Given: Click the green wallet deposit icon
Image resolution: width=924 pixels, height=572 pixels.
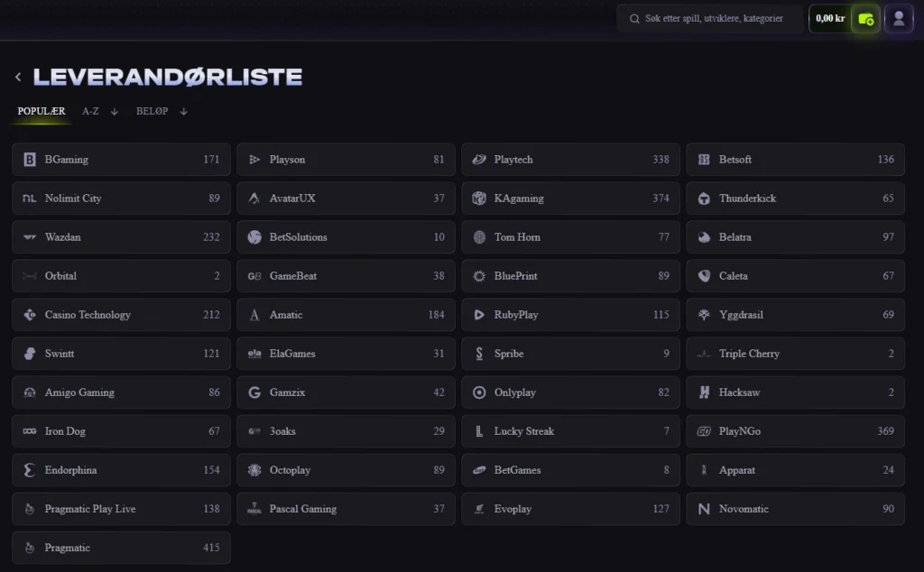Looking at the screenshot, I should [865, 19].
